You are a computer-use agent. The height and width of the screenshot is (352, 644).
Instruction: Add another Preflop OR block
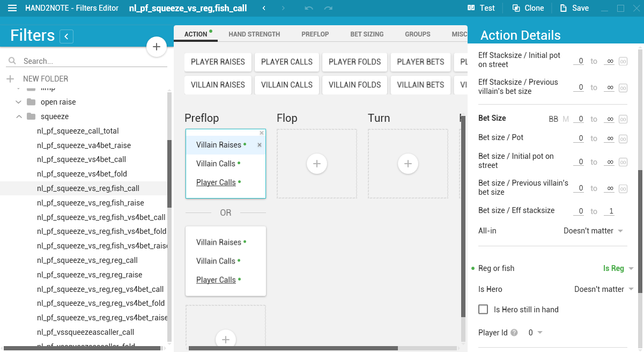pos(226,339)
